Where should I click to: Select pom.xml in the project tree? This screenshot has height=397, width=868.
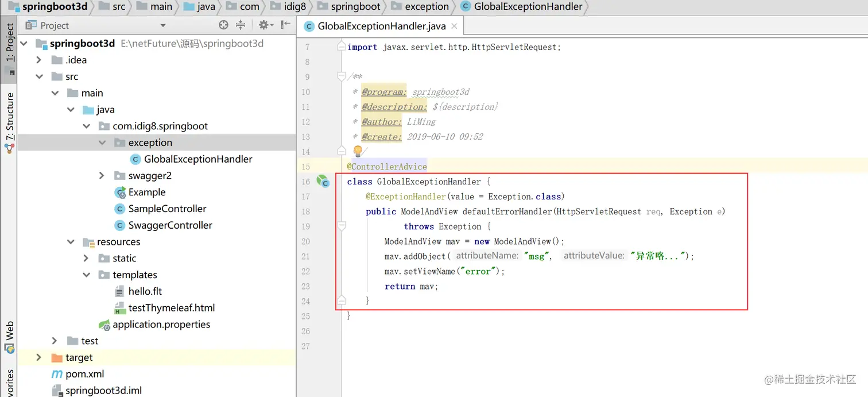85,374
